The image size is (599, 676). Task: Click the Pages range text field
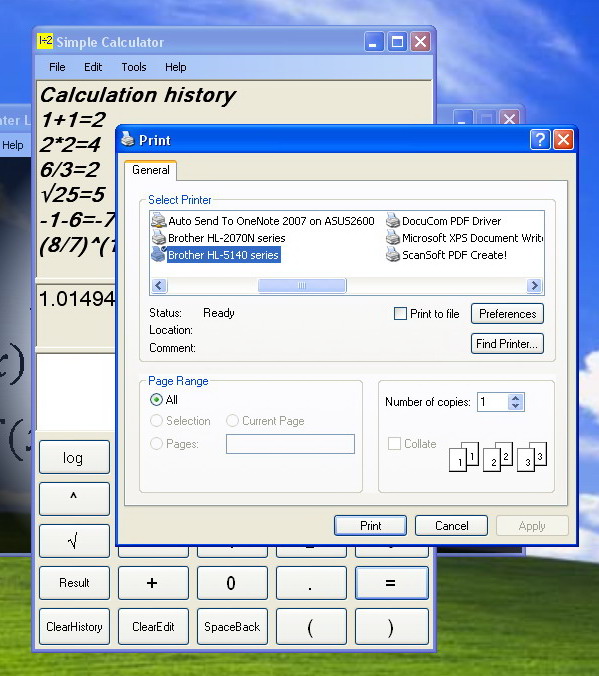pos(290,444)
